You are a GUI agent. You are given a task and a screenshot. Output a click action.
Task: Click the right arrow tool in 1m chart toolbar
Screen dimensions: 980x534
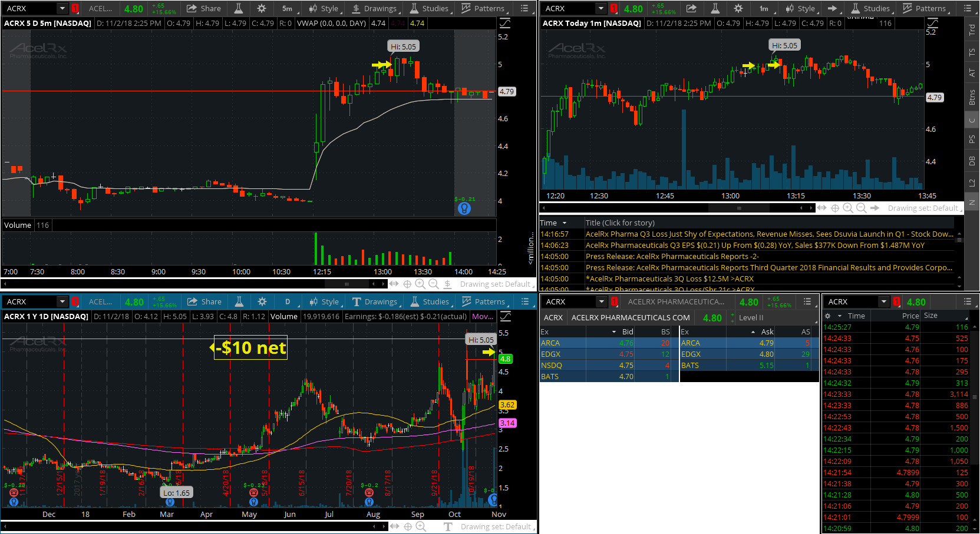(x=832, y=8)
